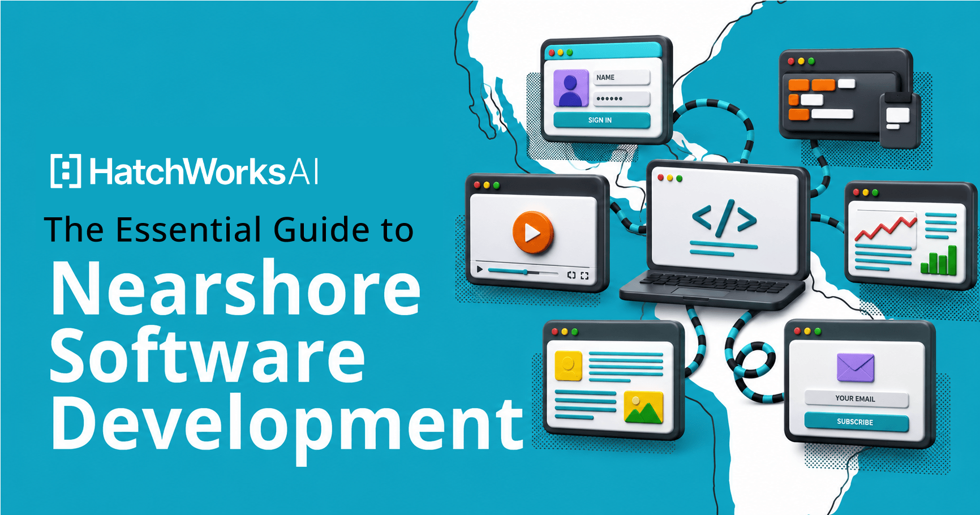Click the fullscreen icon in video window
980x515 pixels.
(x=584, y=276)
